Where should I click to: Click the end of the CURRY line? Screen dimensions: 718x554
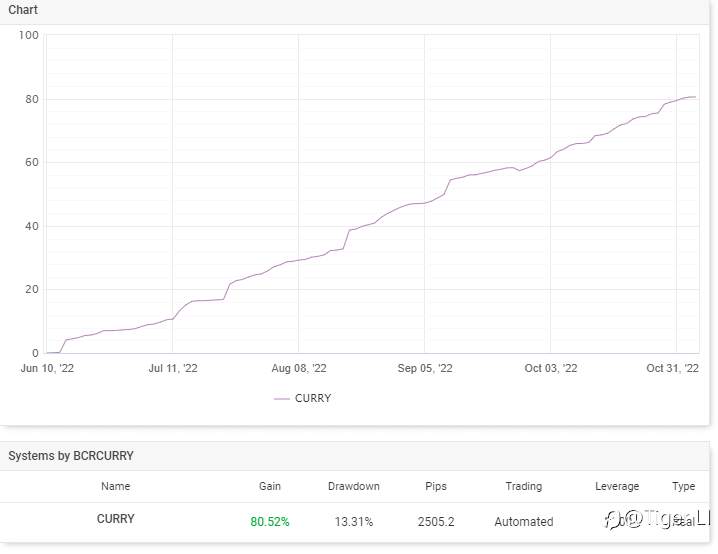[x=695, y=97]
